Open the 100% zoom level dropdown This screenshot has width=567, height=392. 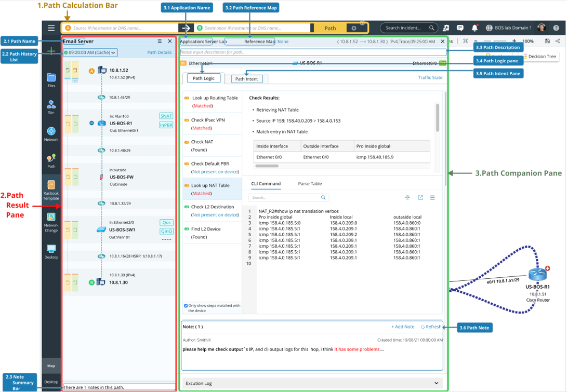click(x=528, y=40)
